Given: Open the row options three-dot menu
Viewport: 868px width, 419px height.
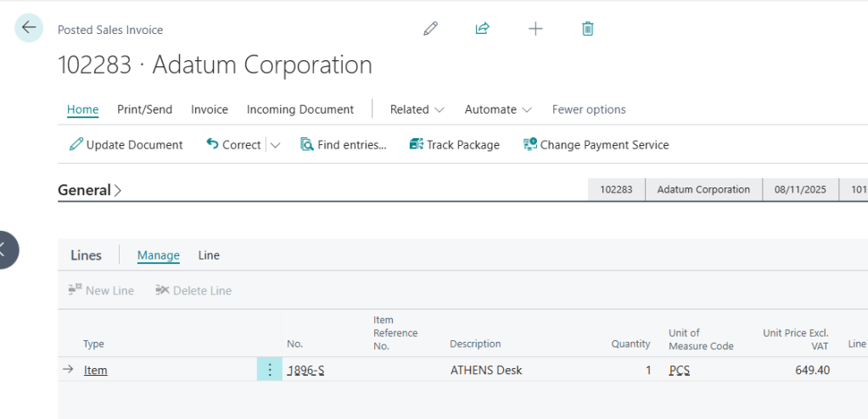Looking at the screenshot, I should [270, 370].
